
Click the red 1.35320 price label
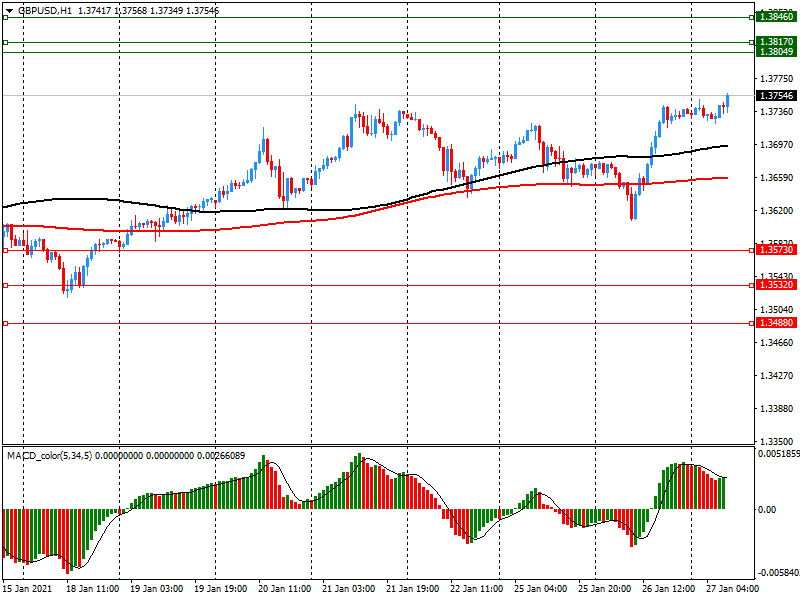[x=776, y=285]
